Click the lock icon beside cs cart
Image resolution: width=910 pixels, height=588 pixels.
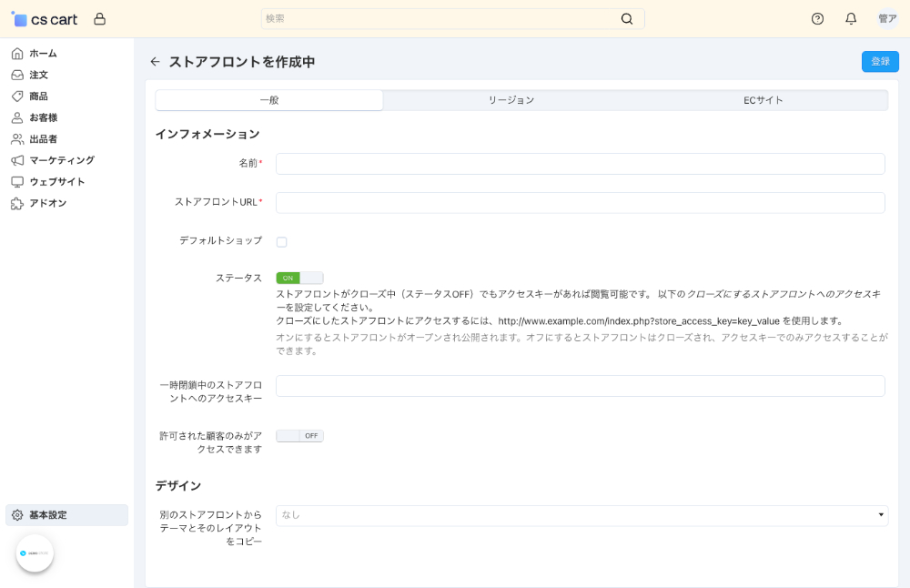click(100, 19)
